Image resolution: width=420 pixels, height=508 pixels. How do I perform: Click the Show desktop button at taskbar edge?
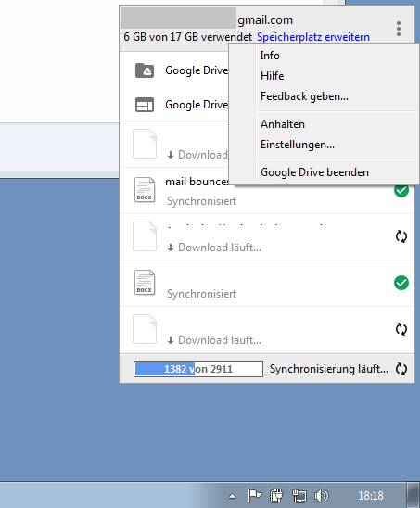point(414,495)
